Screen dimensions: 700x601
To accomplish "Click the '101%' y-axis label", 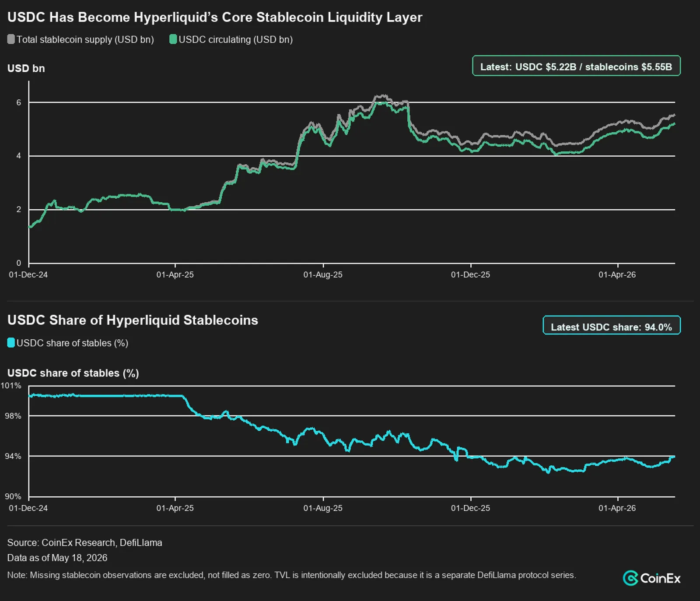I will click(11, 386).
